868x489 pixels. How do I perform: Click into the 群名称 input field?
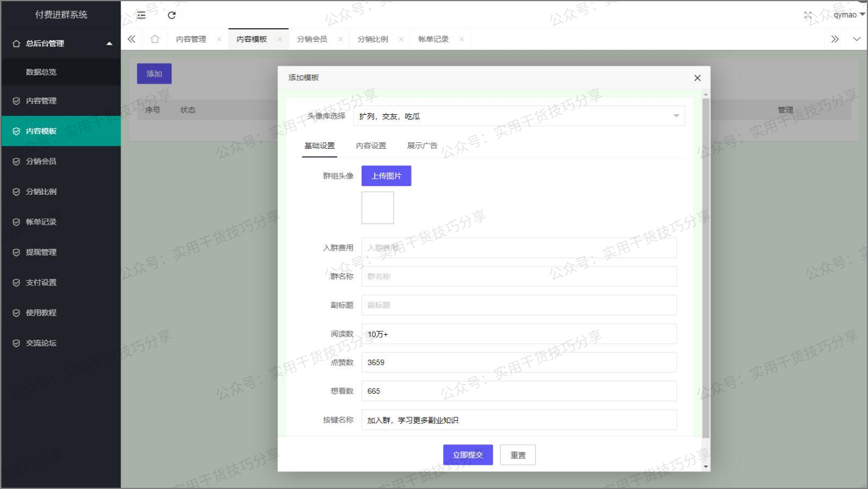point(519,276)
